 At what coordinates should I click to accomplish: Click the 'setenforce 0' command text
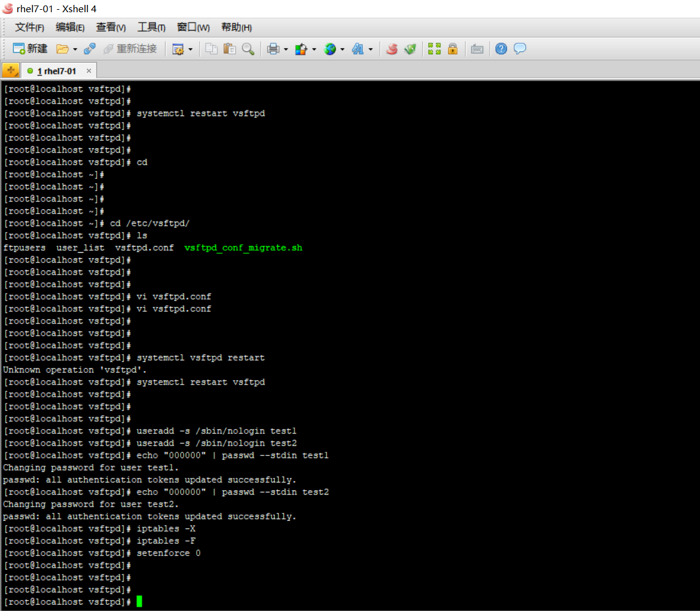pos(169,553)
